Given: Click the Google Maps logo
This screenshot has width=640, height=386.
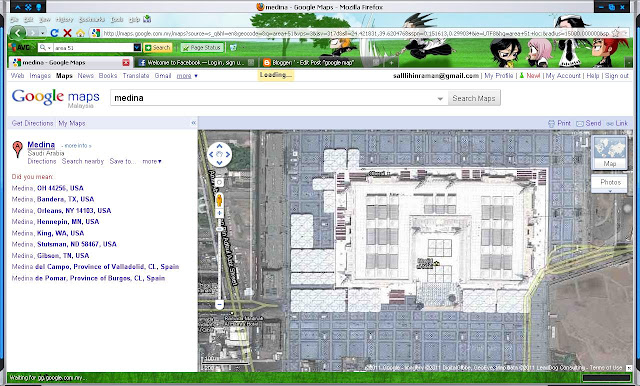Looking at the screenshot, I should [x=56, y=98].
